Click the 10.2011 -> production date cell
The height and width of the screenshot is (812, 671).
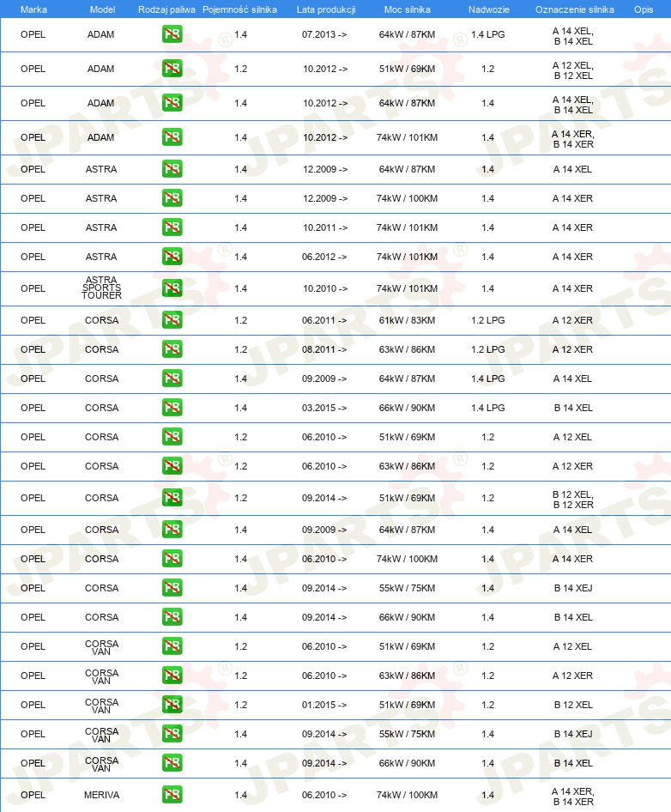coord(325,227)
